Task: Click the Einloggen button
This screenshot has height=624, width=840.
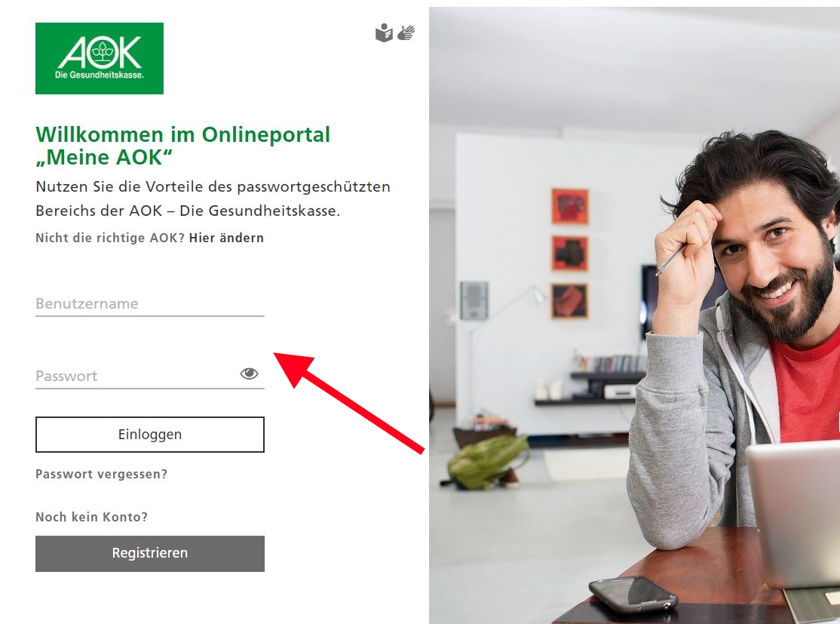Action: pos(150,434)
